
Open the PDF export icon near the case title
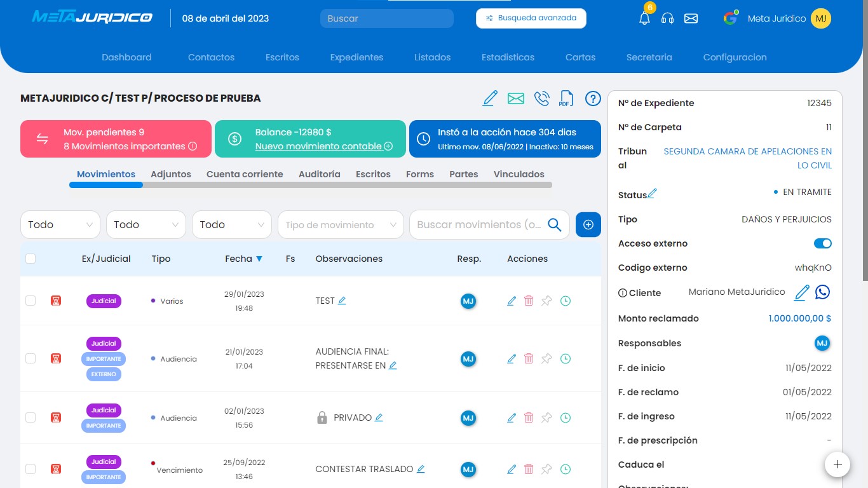566,98
